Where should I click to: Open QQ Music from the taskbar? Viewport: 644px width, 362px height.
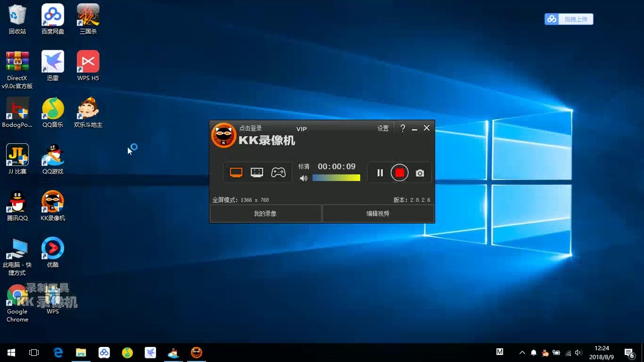(x=127, y=352)
